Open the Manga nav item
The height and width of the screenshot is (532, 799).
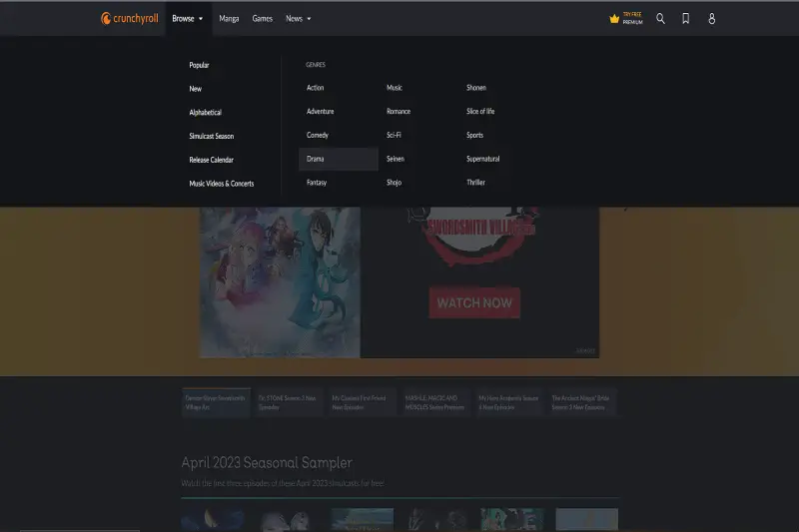(x=229, y=19)
